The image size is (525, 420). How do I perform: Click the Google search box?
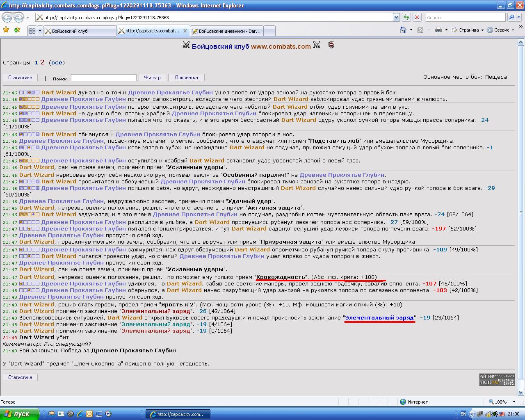click(x=466, y=17)
